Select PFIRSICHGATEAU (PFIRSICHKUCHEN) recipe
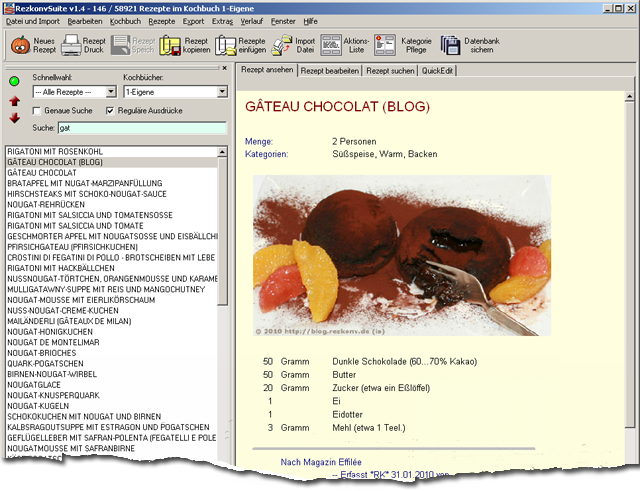 [112, 247]
